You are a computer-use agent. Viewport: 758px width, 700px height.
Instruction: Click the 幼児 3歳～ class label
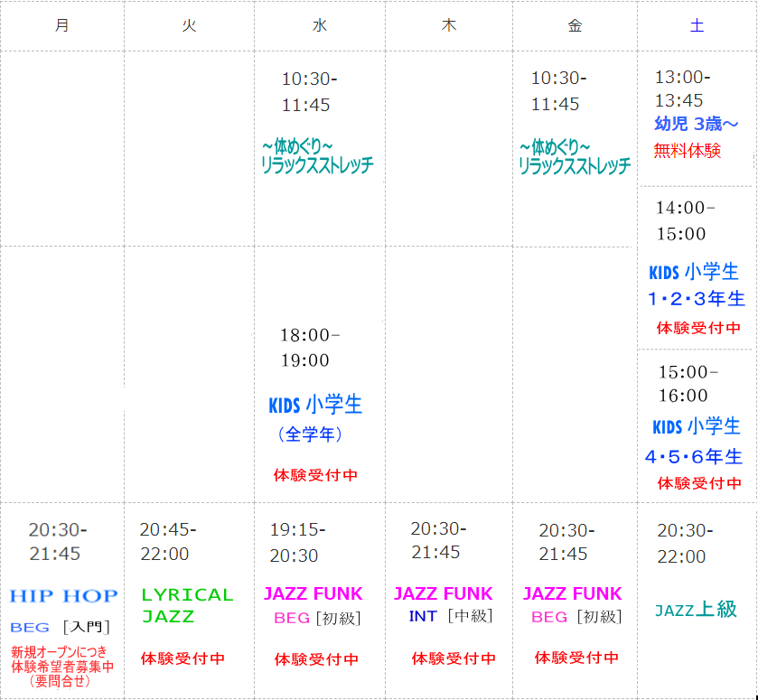696,125
